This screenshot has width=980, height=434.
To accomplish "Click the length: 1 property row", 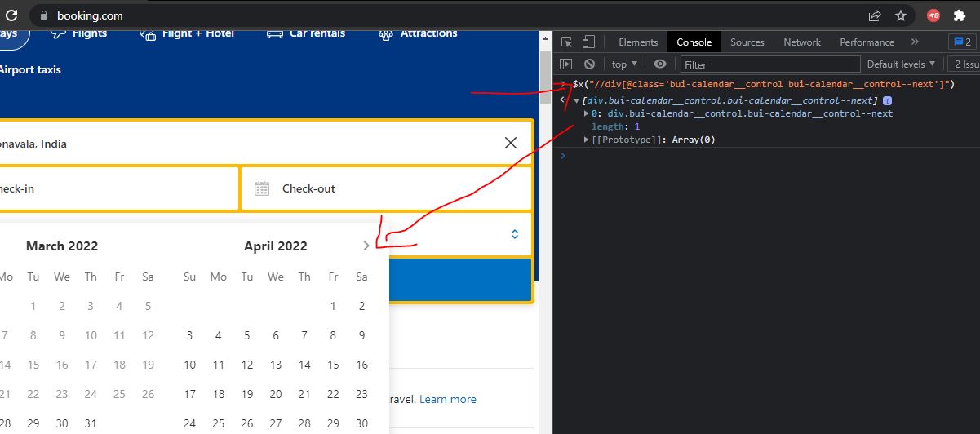I will click(x=615, y=126).
